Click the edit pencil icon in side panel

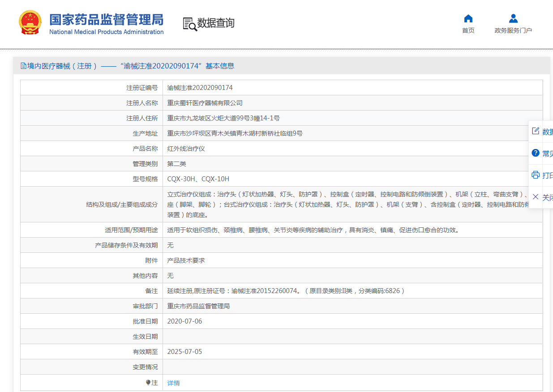pos(536,131)
